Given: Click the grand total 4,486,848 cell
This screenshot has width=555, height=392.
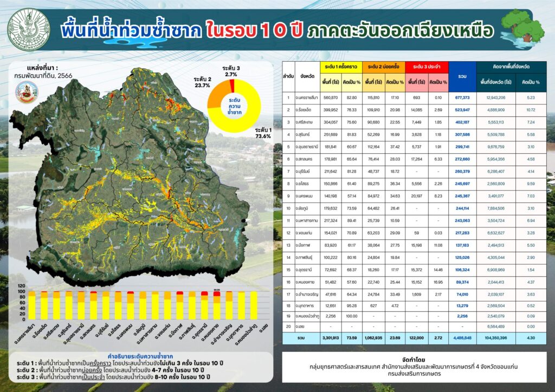Looking at the screenshot, I should (462, 338).
